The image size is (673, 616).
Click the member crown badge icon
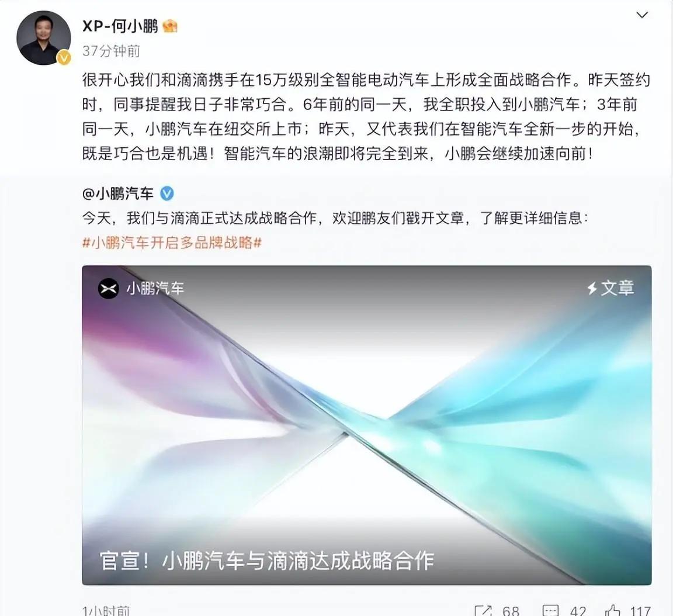point(170,26)
